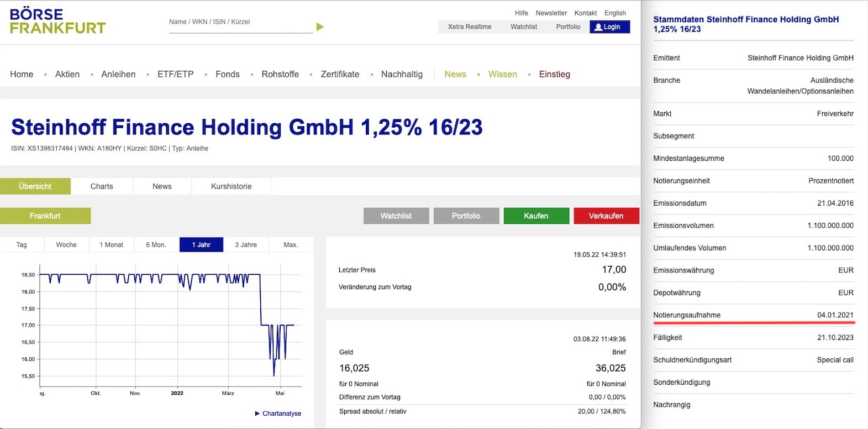Image resolution: width=868 pixels, height=429 pixels.
Task: Click the Mindestanlagesumme value 100.000
Action: [840, 158]
